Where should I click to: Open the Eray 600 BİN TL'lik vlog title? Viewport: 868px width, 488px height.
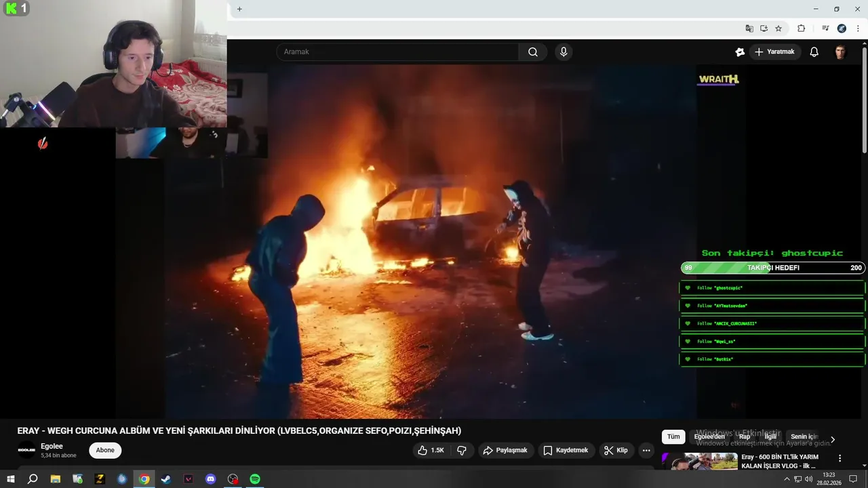(x=780, y=462)
